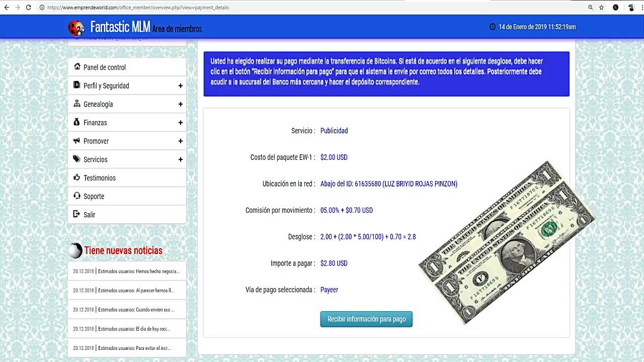
Task: Open Panel de control menu item
Action: (x=127, y=67)
